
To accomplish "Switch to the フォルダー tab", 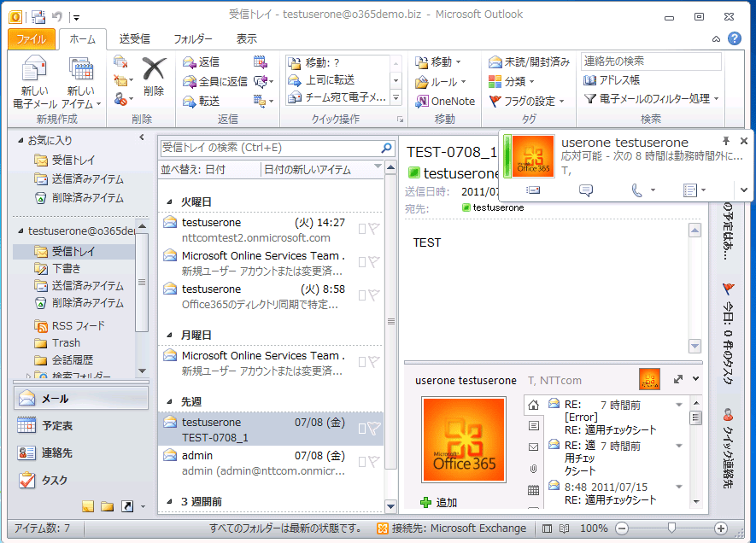I will [x=193, y=39].
